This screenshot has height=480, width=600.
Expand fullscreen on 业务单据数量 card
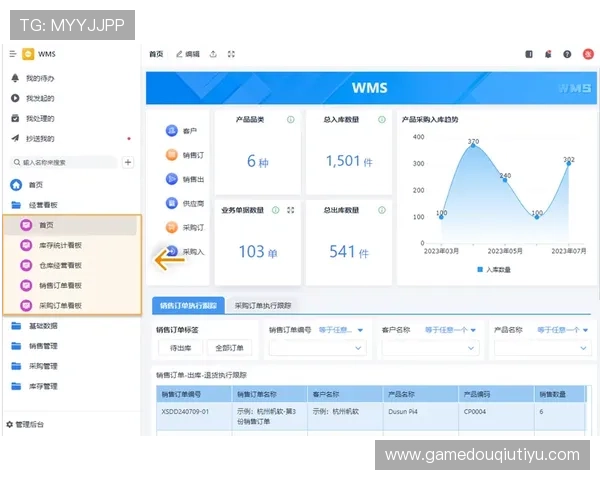[290, 210]
